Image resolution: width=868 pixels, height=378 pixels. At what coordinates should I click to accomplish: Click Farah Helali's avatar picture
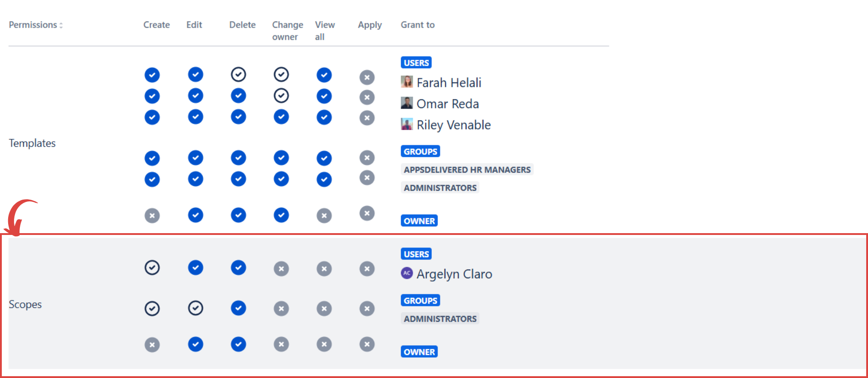406,82
